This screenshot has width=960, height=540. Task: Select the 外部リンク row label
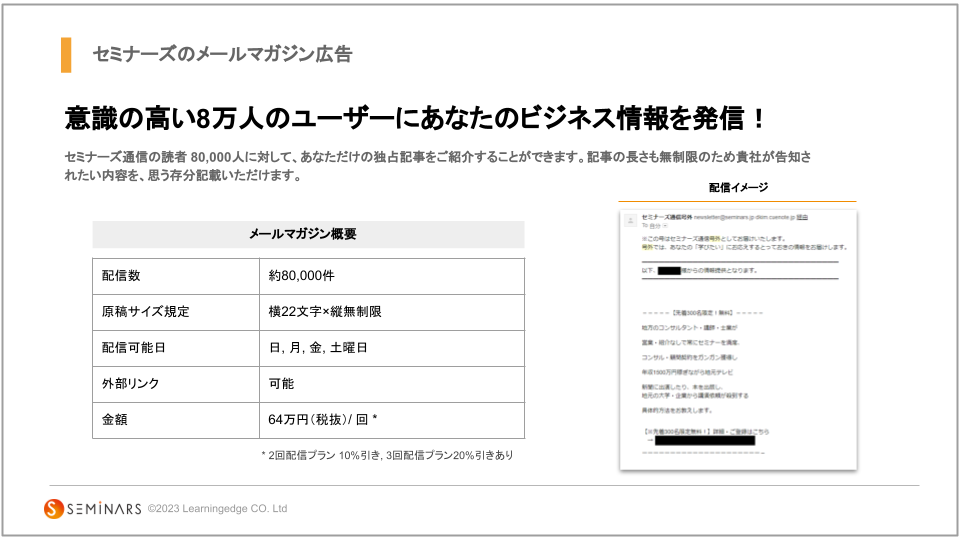176,384
